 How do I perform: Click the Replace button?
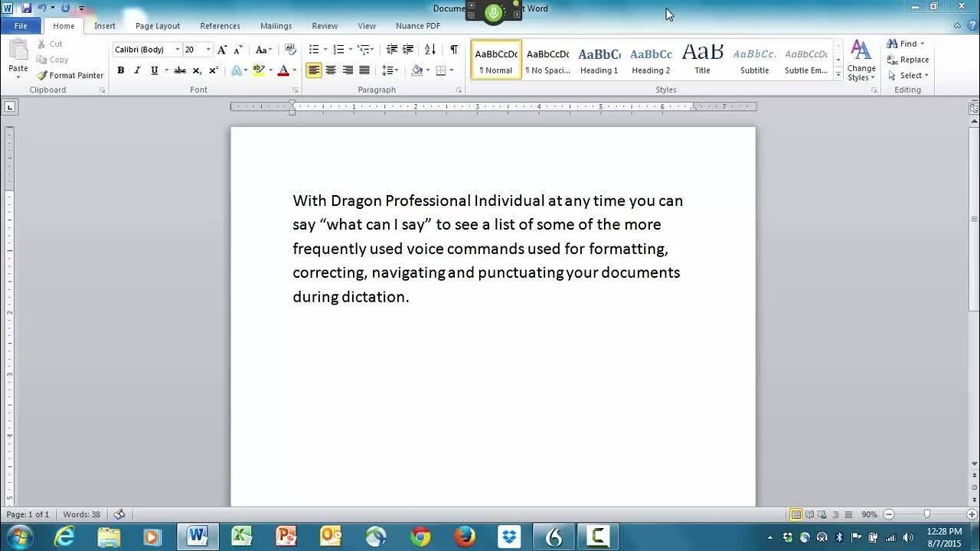pyautogui.click(x=908, y=60)
